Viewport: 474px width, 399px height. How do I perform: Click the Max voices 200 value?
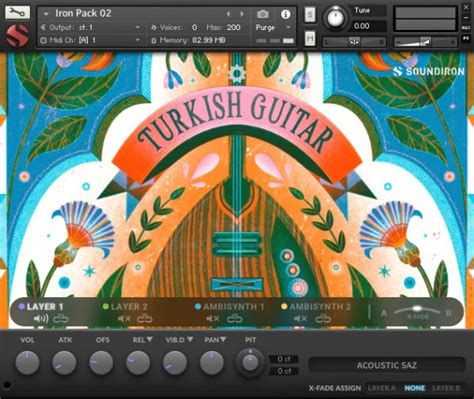coord(233,27)
